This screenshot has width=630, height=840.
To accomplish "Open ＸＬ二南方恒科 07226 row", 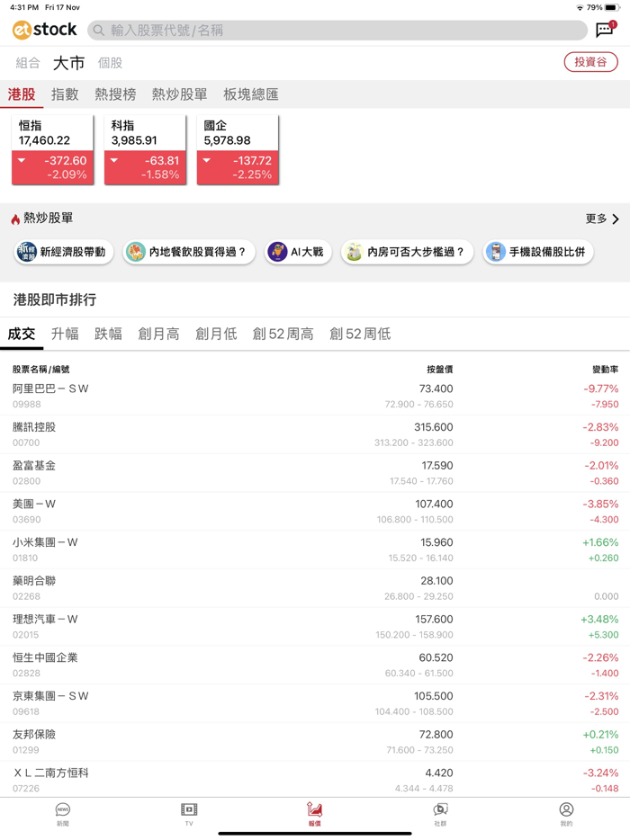I will (x=315, y=780).
